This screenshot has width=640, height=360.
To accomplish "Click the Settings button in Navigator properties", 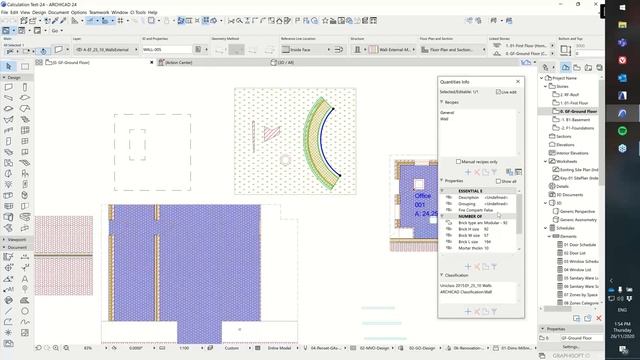I will pos(570,347).
